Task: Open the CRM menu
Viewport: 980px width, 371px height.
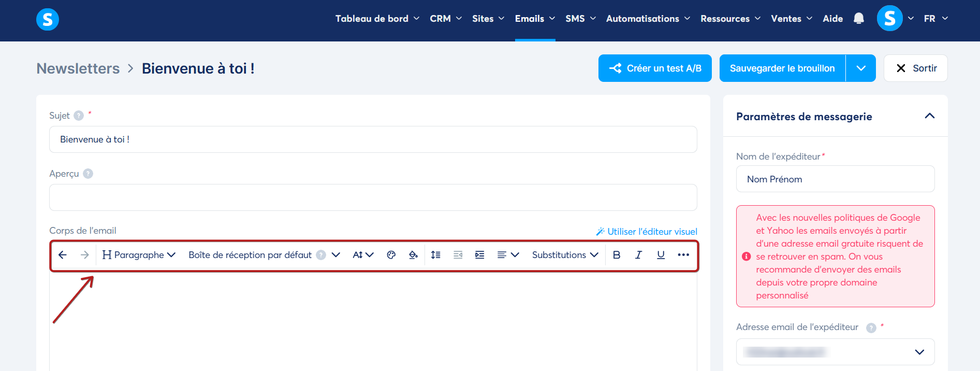Action: (x=446, y=19)
